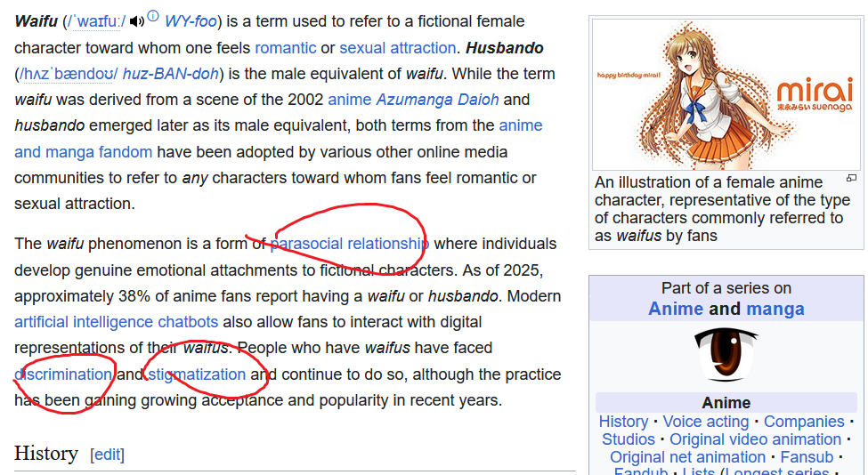Open the Azumanga Daioh article link
Viewport: 868px width, 475px height.
point(438,100)
